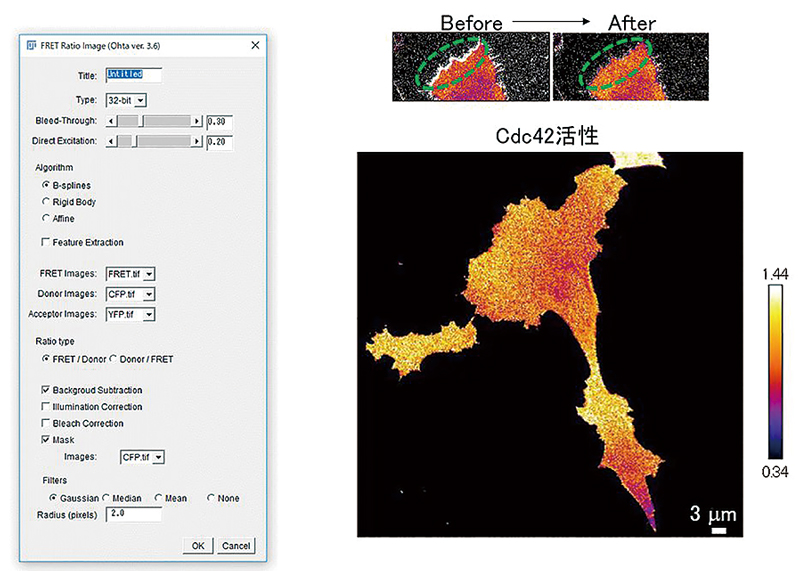Click the Bleed-Through slider left arrow
The image size is (800, 571).
click(110, 121)
